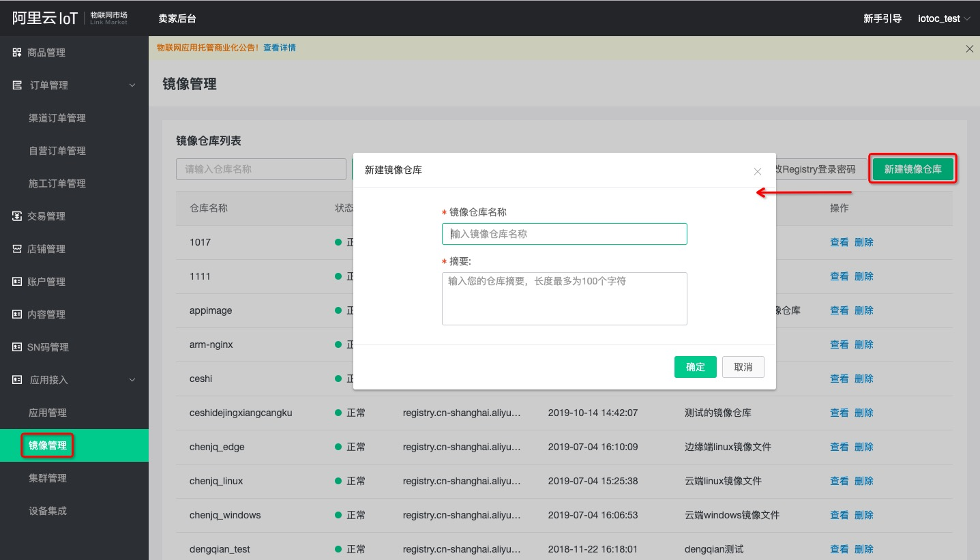Open the 查看详情 announcement link
980x560 pixels.
(x=280, y=48)
